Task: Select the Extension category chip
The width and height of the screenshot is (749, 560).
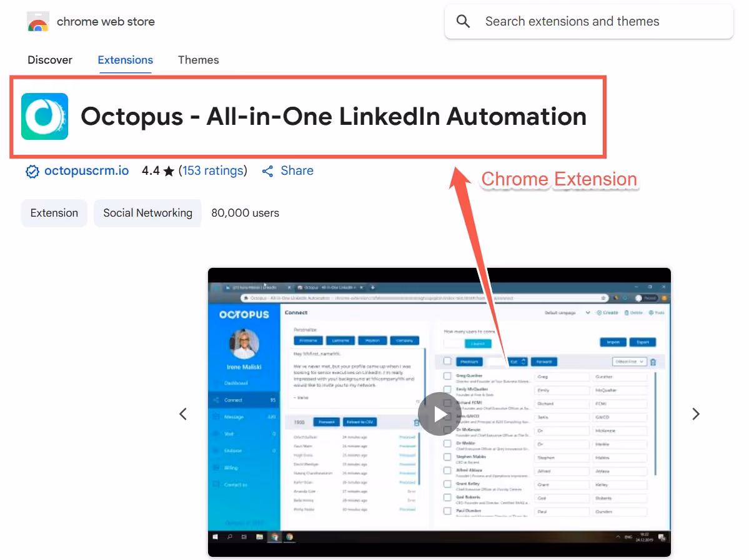Action: (x=54, y=213)
